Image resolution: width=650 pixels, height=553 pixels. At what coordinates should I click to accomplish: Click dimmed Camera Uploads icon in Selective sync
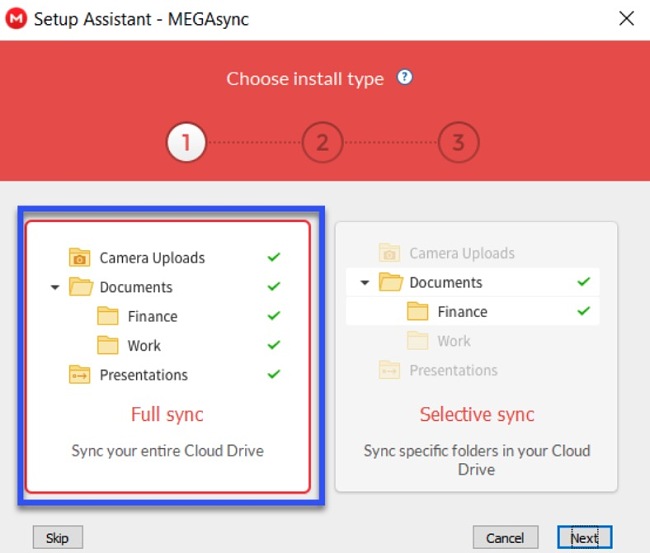click(389, 253)
